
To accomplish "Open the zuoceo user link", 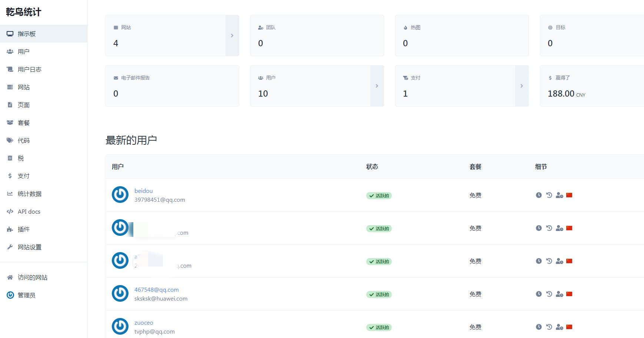I will (x=144, y=322).
